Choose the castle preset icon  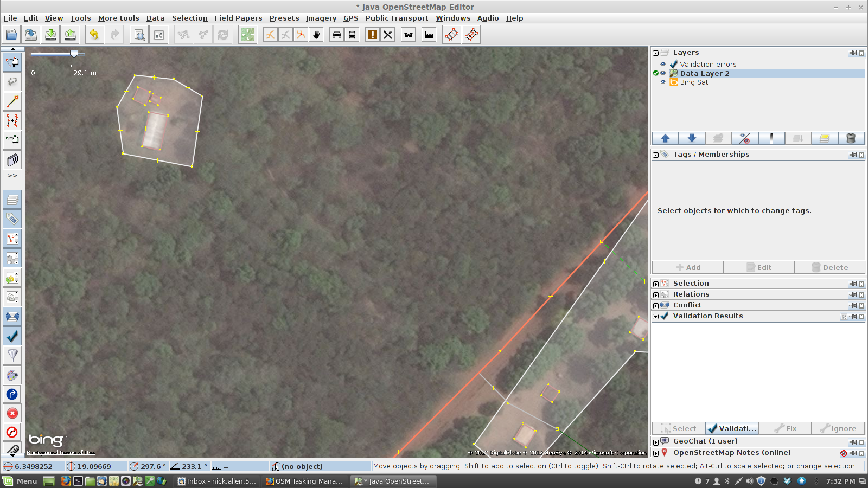click(409, 35)
